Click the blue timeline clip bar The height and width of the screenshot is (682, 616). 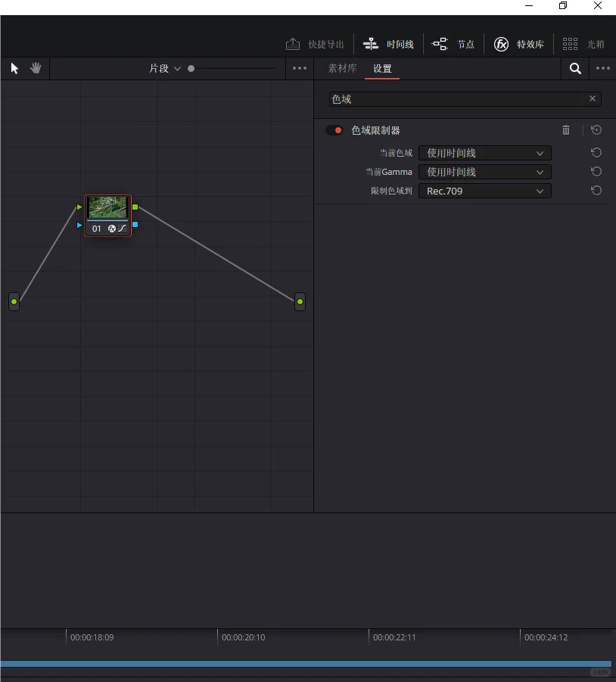click(306, 664)
